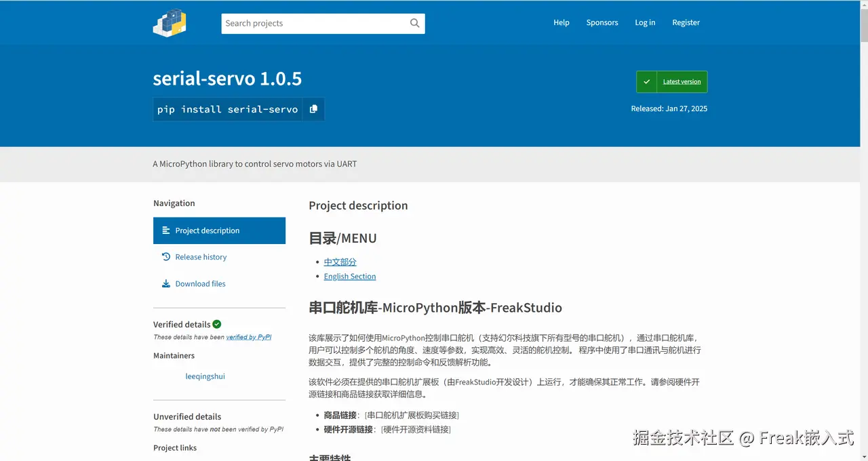The width and height of the screenshot is (868, 461).
Task: Click the 目录/MENU heading
Action: pyautogui.click(x=342, y=238)
